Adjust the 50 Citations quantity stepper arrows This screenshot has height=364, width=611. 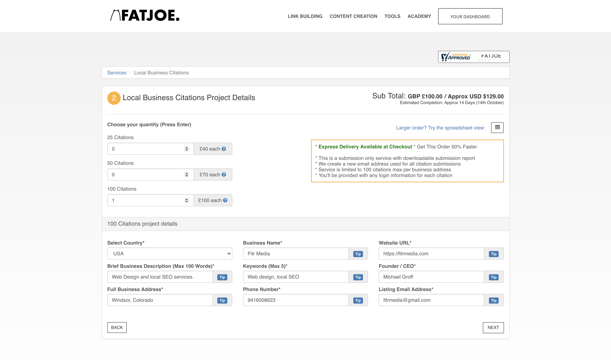point(186,175)
